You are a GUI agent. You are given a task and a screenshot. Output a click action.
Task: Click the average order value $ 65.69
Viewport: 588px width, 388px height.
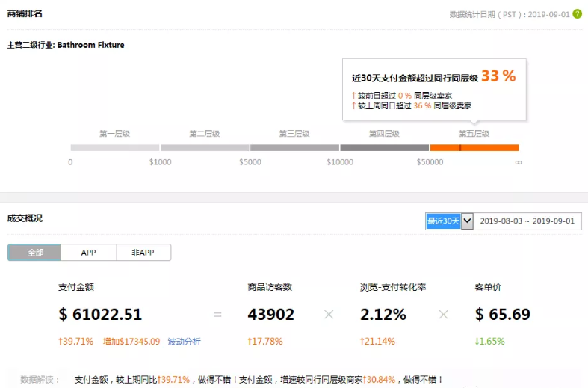[503, 315]
